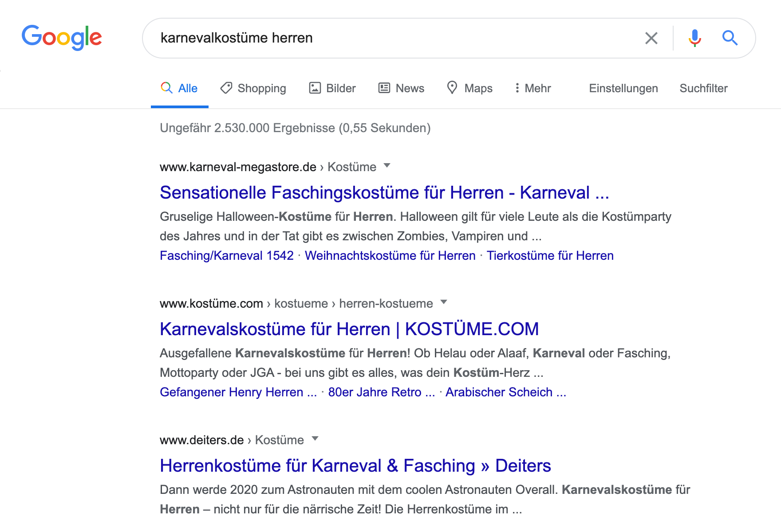
Task: Expand dropdown arrow beside kostüme.com URL
Action: tap(444, 302)
